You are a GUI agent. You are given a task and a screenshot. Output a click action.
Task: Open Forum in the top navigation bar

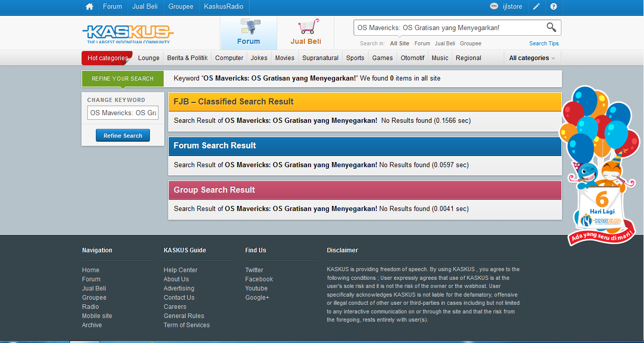point(113,7)
